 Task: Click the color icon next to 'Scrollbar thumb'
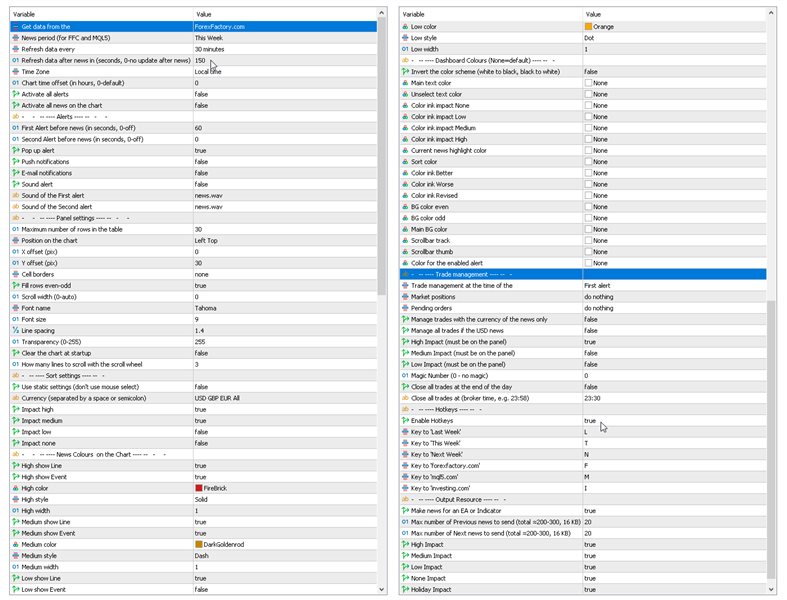coord(406,252)
